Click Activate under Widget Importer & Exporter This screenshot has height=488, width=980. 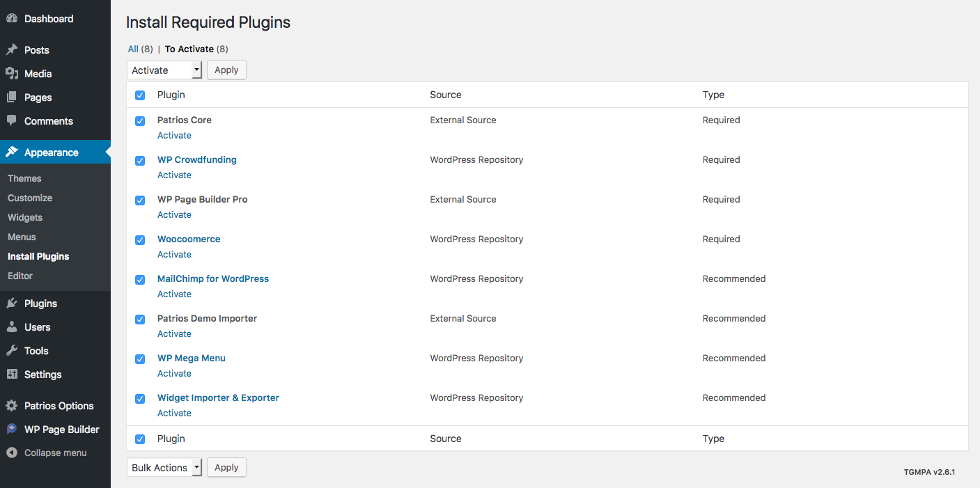174,414
